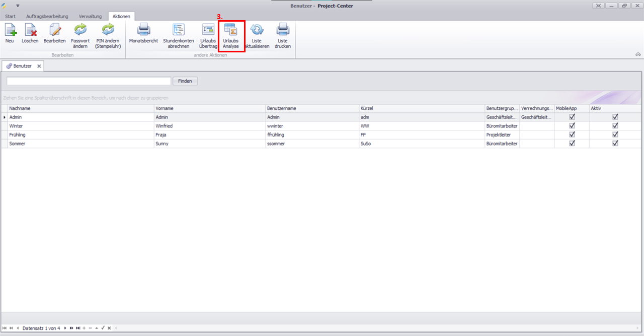
Task: Click Liste drucken printer icon
Action: (282, 35)
